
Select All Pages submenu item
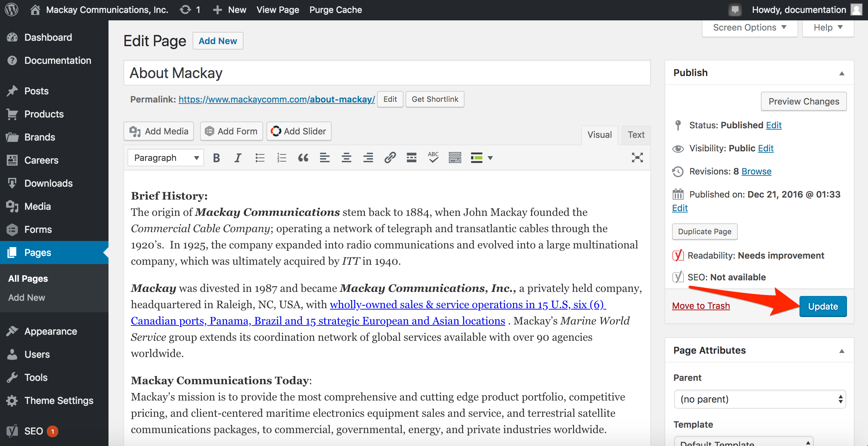pyautogui.click(x=28, y=279)
